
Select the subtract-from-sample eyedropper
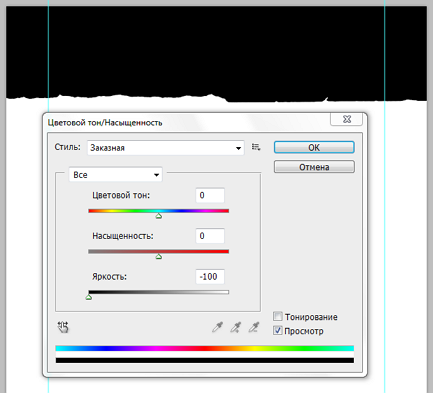click(x=254, y=327)
